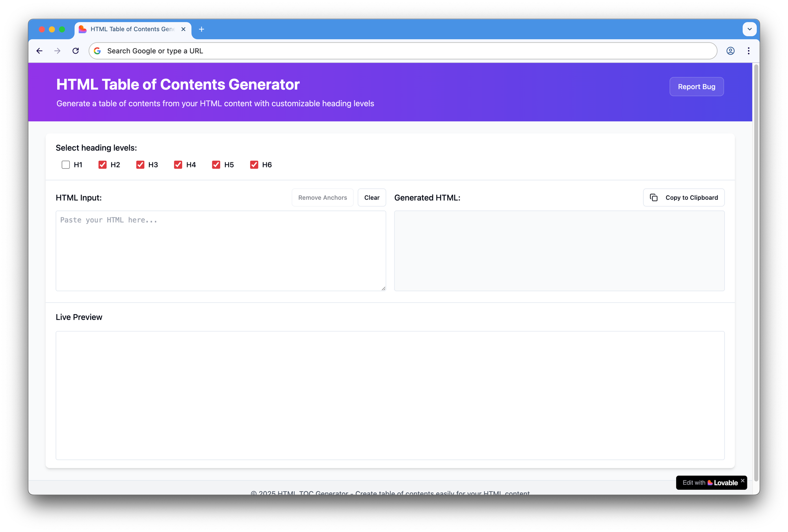Open the browser profile icon
788x532 pixels.
pyautogui.click(x=730, y=51)
